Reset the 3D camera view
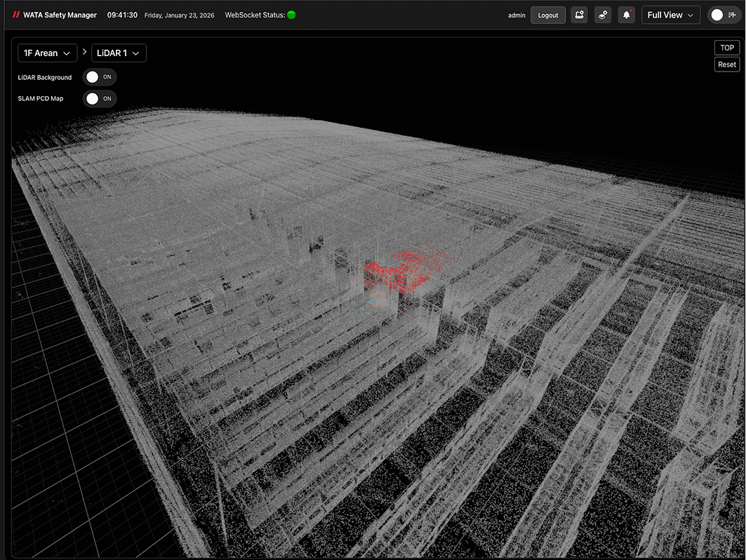The width and height of the screenshot is (746, 560). point(727,65)
